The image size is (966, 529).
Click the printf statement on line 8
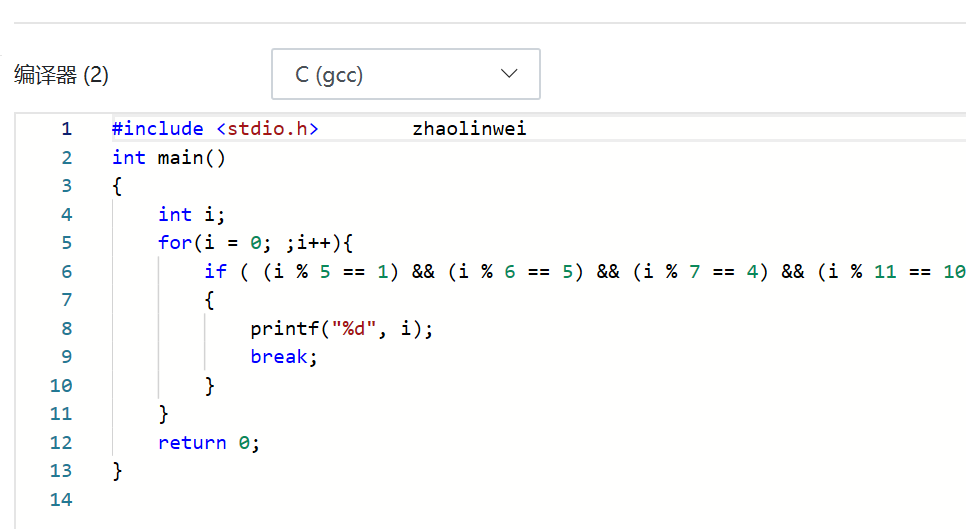(x=342, y=329)
